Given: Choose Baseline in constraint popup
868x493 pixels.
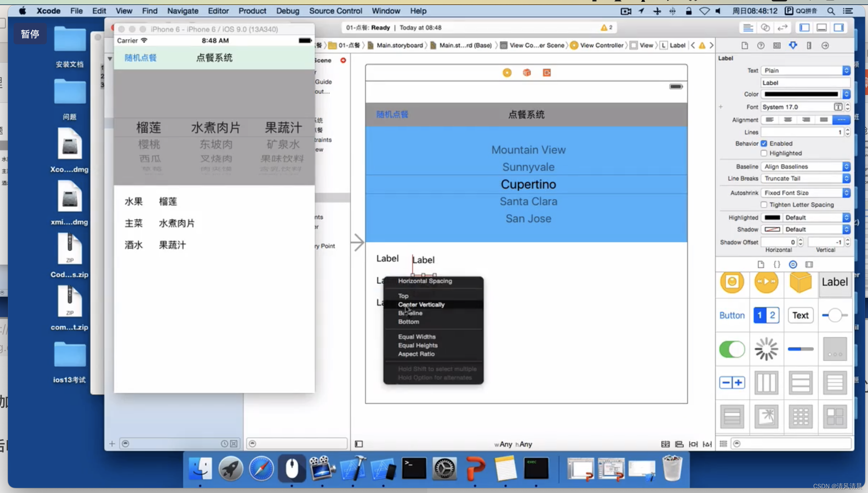Looking at the screenshot, I should tap(410, 313).
